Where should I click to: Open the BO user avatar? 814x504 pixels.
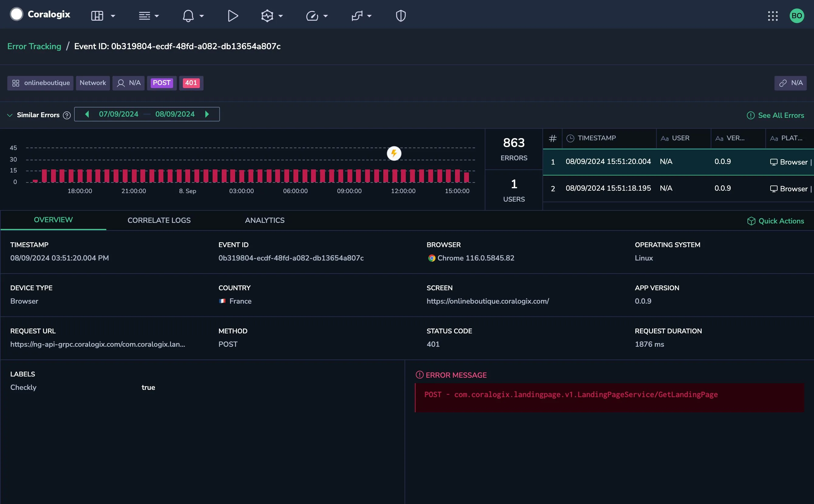tap(797, 16)
